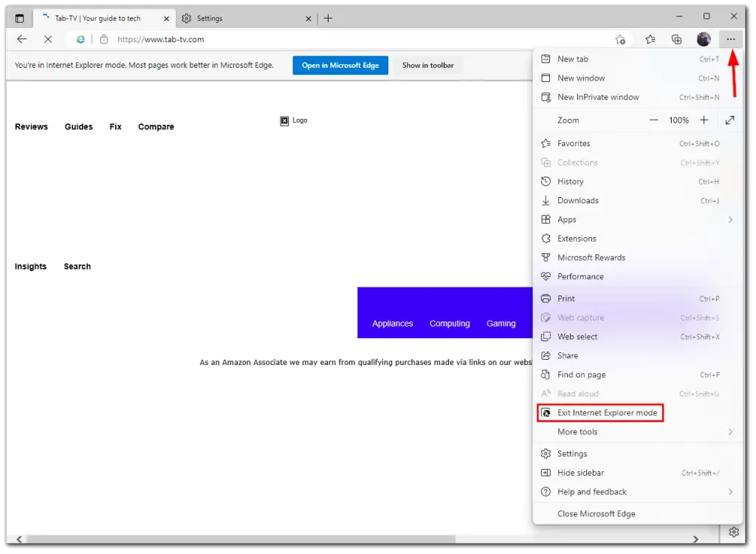Expand the Apps submenu
This screenshot has width=756, height=554.
568,219
